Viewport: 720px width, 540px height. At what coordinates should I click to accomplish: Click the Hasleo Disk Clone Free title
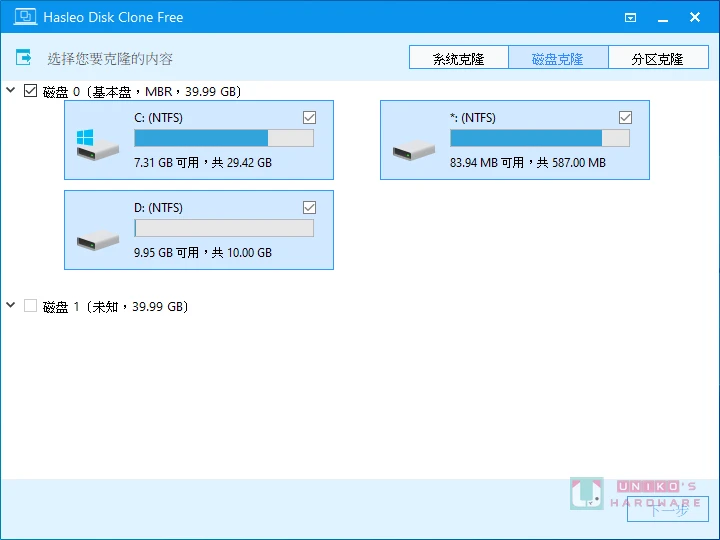[113, 17]
